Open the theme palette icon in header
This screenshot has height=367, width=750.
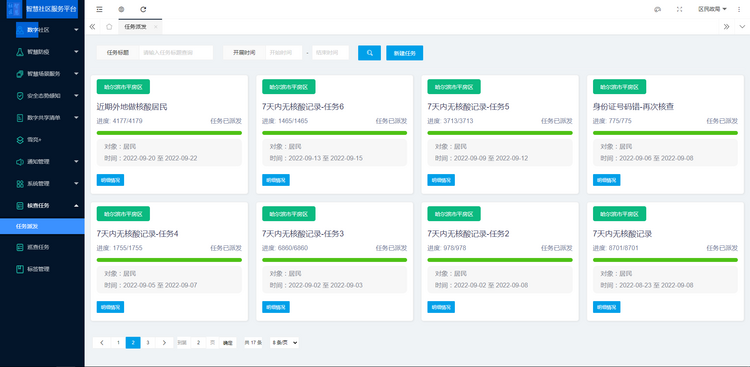pyautogui.click(x=658, y=9)
